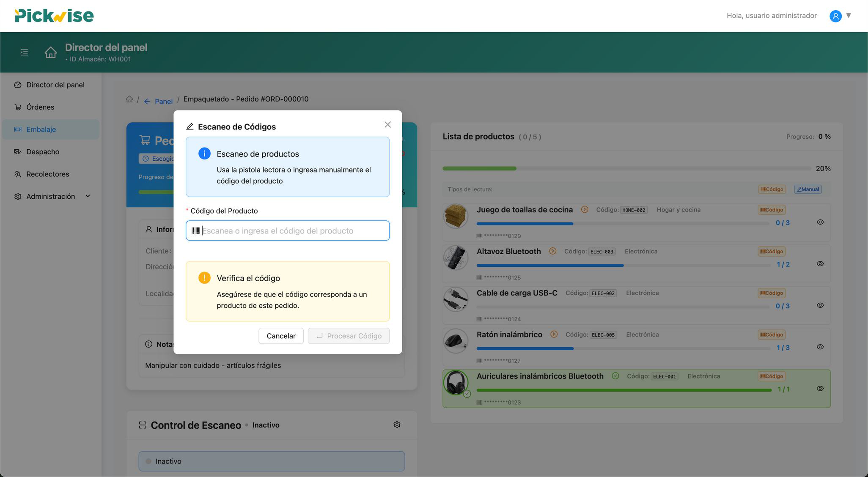Follow the Panel breadcrumb link
The image size is (868, 477).
163,101
